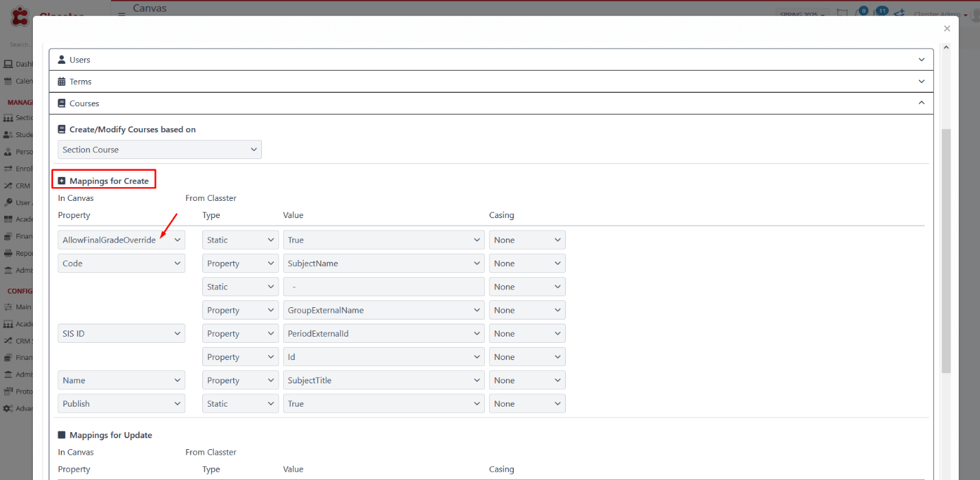
Task: Click the User key icon in the sidebar
Action: pos(8,202)
